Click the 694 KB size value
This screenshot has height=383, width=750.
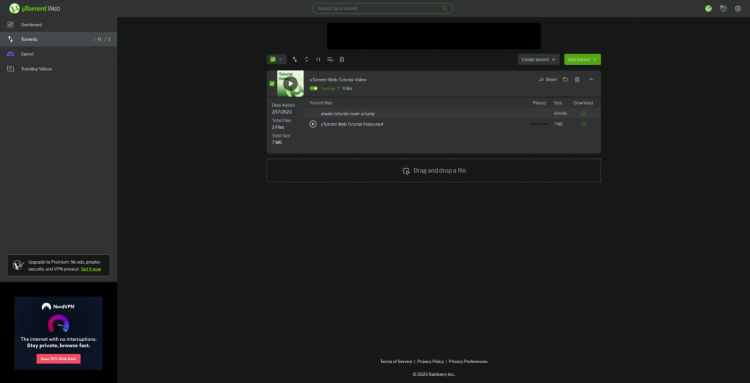[x=560, y=114]
